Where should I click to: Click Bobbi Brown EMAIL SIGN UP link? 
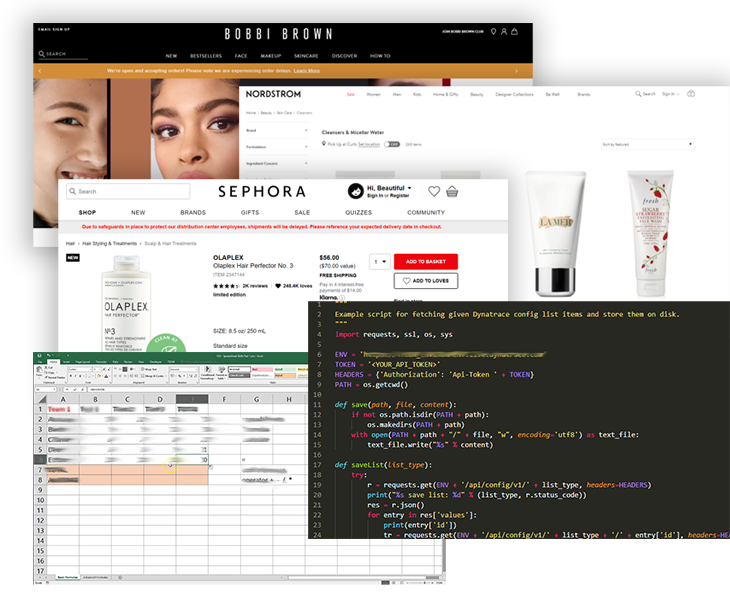(54, 29)
